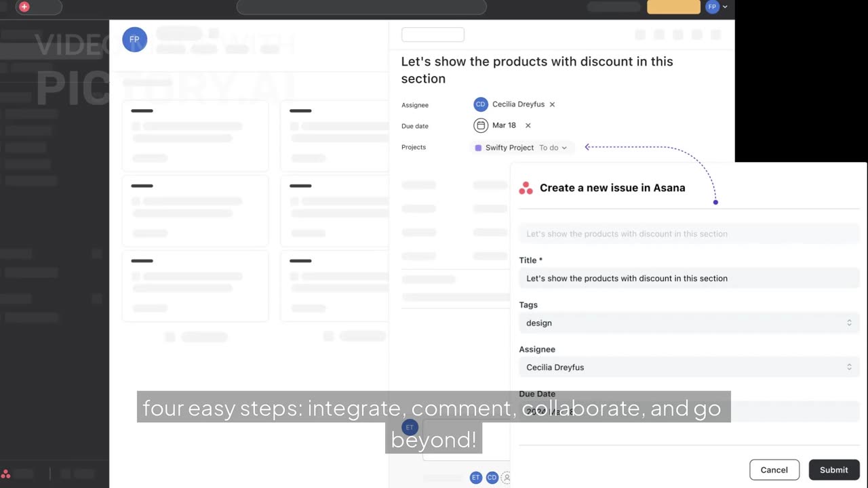Click into the Title input field

pos(689,279)
